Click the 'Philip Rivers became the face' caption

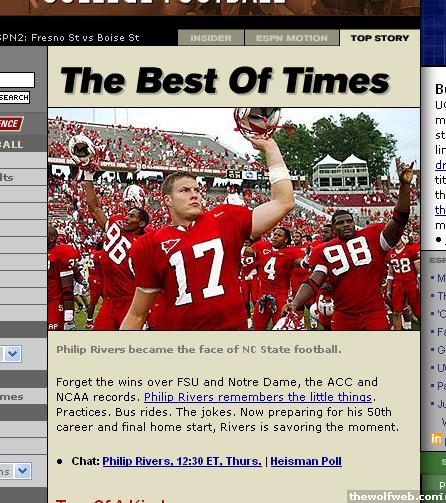[199, 349]
